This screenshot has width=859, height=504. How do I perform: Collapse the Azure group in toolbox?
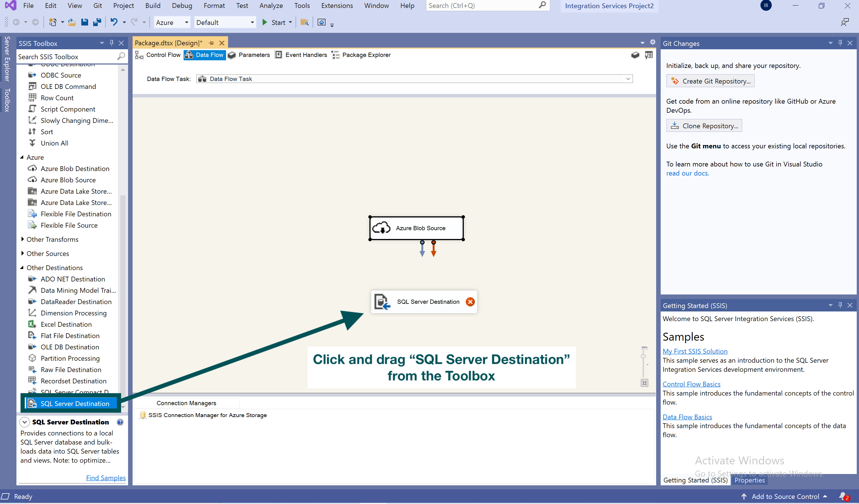(22, 157)
